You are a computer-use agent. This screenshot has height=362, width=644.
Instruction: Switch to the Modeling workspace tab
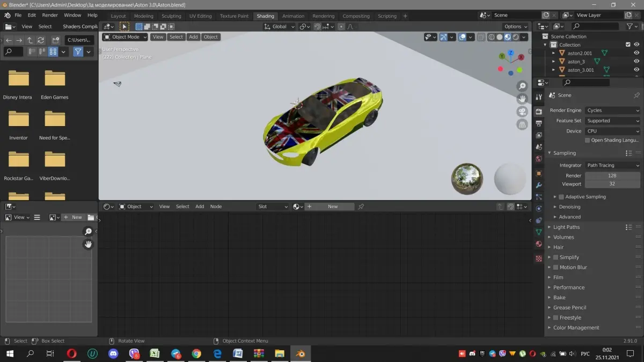pos(143,16)
